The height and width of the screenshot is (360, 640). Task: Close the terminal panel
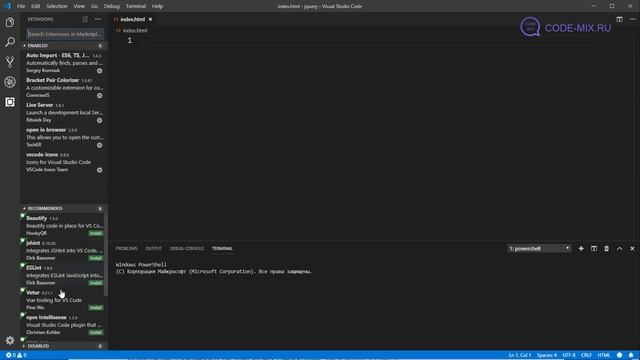[x=632, y=249]
